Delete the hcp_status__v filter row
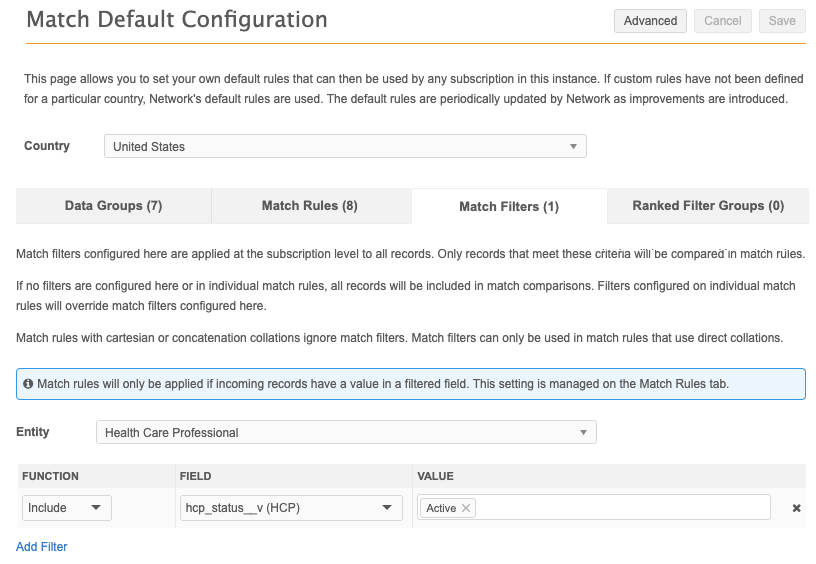The height and width of the screenshot is (564, 816). [797, 508]
